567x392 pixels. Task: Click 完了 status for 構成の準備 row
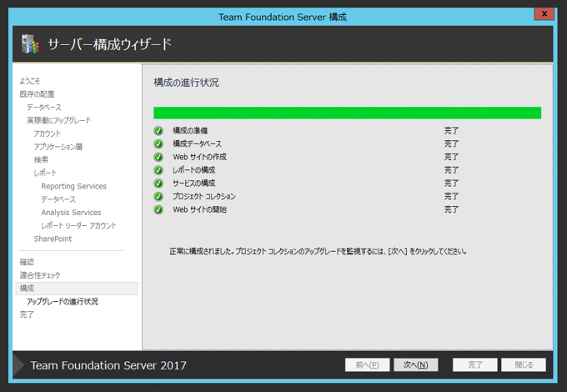click(x=451, y=131)
